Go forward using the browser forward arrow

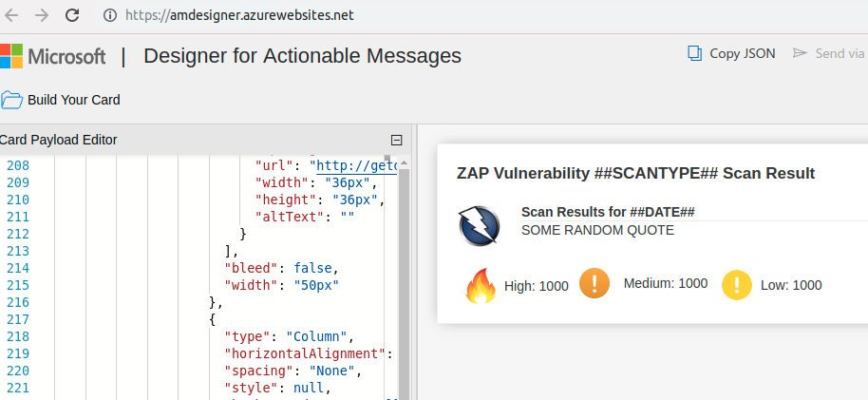pyautogui.click(x=42, y=15)
